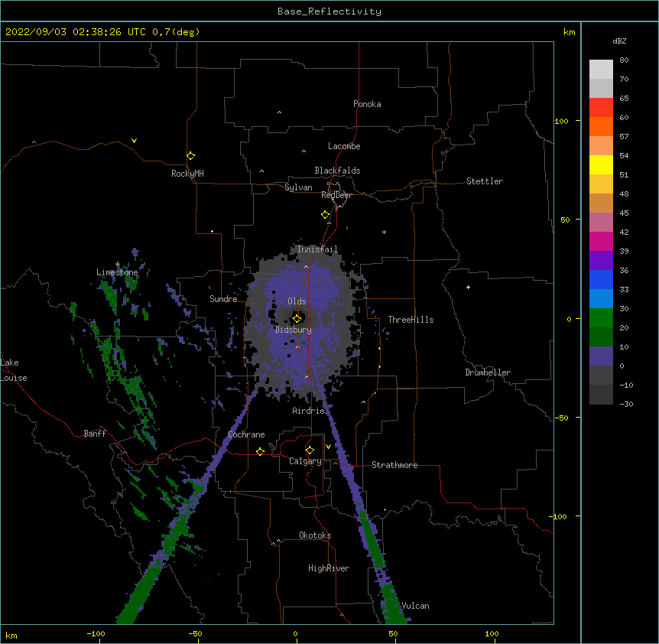
Task: Click the Sylvan label
Action: [298, 187]
